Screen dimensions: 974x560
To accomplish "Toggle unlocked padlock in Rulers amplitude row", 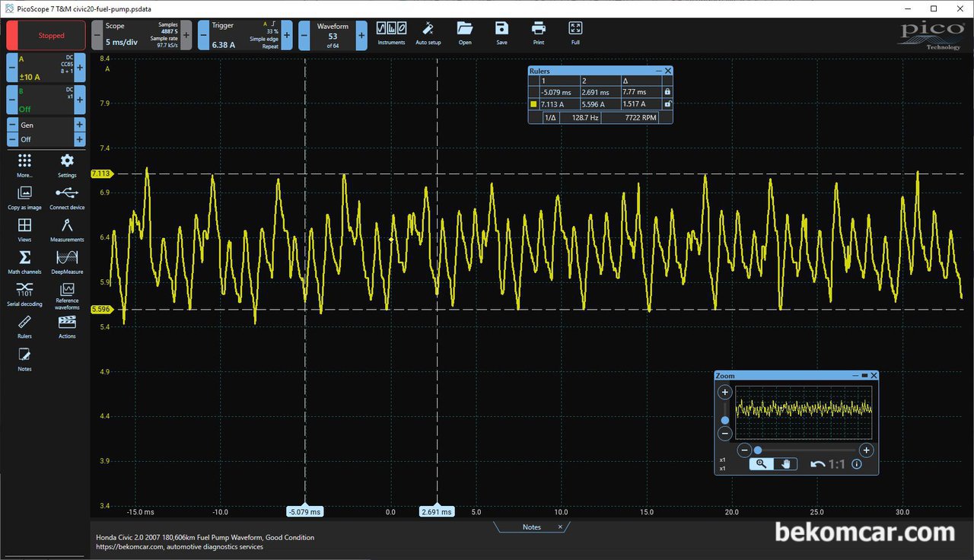I will point(667,103).
